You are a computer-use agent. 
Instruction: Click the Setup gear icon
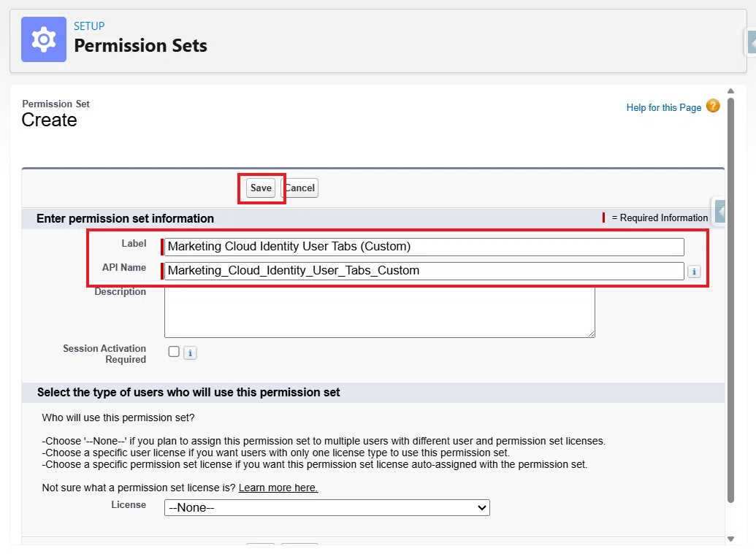[x=44, y=39]
